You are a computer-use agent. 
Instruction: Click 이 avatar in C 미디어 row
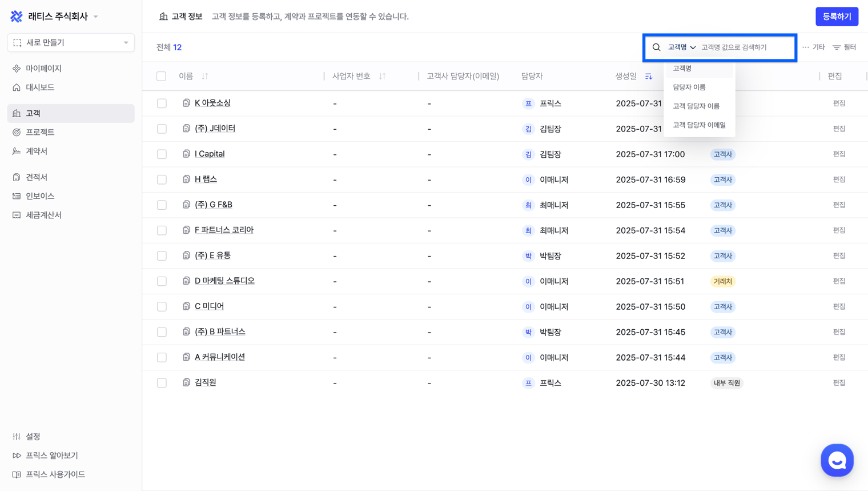[x=528, y=307]
